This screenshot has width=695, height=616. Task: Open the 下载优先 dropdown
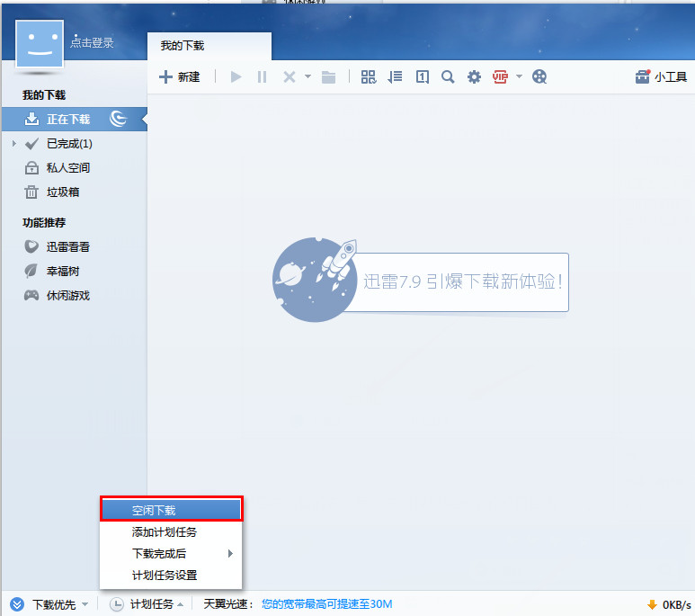click(85, 604)
